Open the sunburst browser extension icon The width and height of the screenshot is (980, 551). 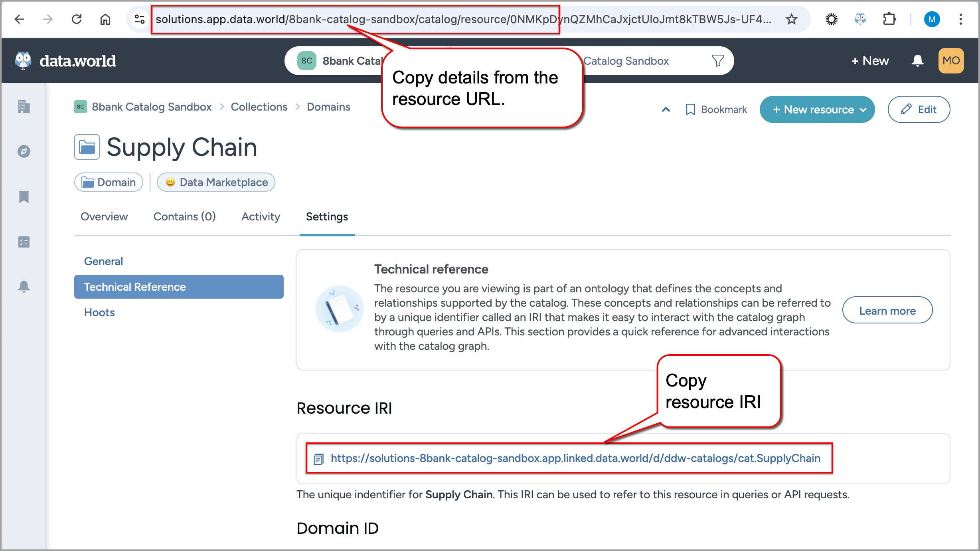(x=831, y=19)
